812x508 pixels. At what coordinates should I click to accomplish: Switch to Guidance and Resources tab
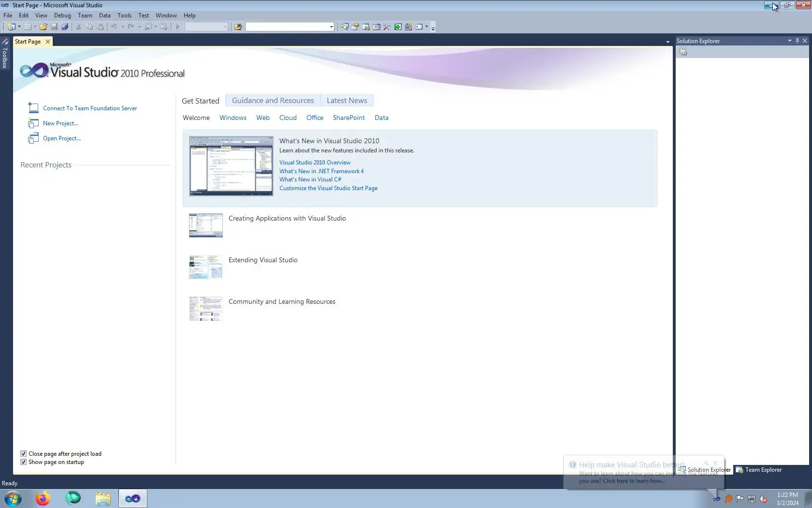tap(273, 101)
